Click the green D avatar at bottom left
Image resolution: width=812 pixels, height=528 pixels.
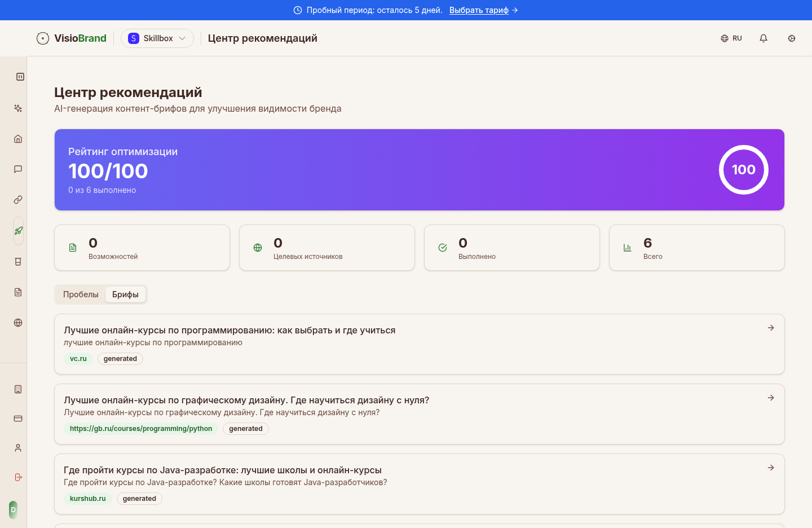[12, 509]
